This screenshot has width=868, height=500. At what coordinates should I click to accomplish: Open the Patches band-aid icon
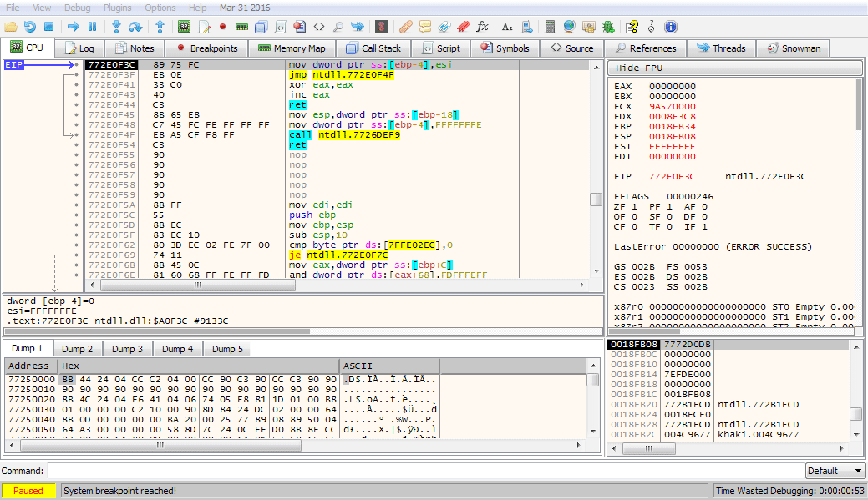click(x=406, y=27)
